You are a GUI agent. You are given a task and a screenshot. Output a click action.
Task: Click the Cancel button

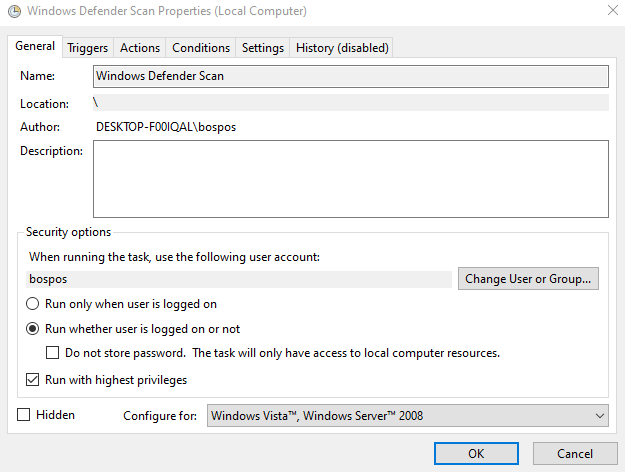pos(575,454)
